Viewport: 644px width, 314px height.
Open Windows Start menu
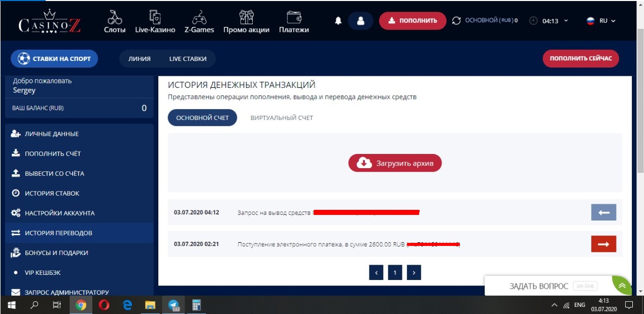(x=12, y=305)
